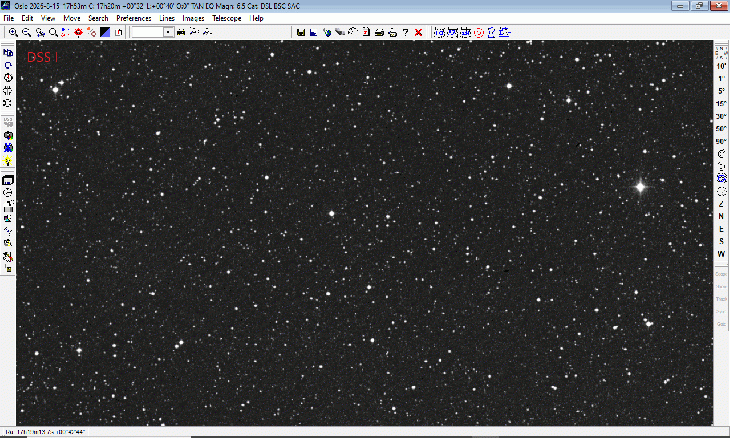Open the search box dropdown arrow
The width and height of the screenshot is (730, 438).
point(168,32)
